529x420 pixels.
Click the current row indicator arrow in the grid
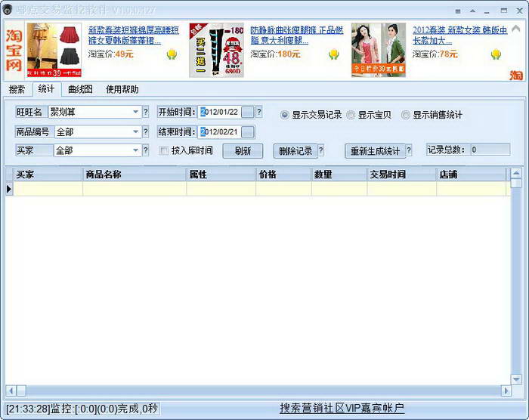pos(9,189)
